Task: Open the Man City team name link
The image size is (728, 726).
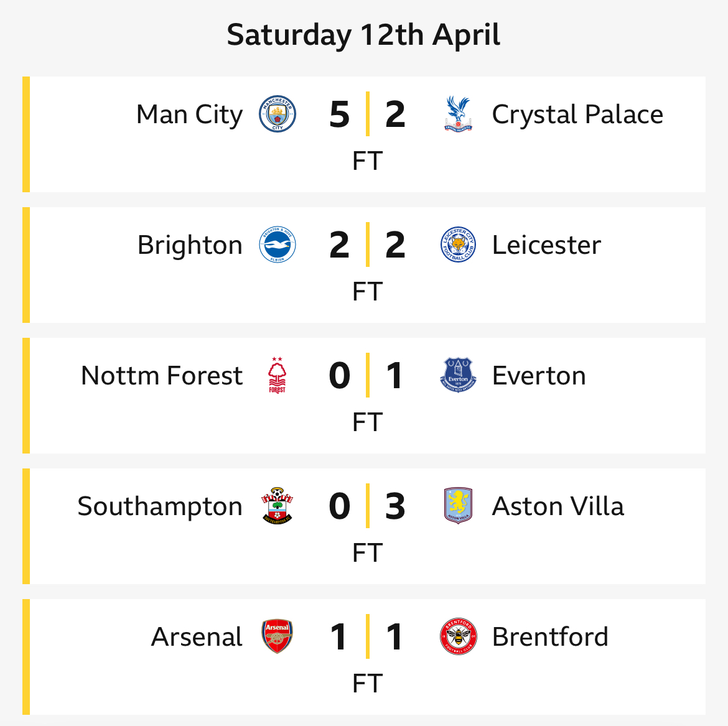Action: click(189, 114)
